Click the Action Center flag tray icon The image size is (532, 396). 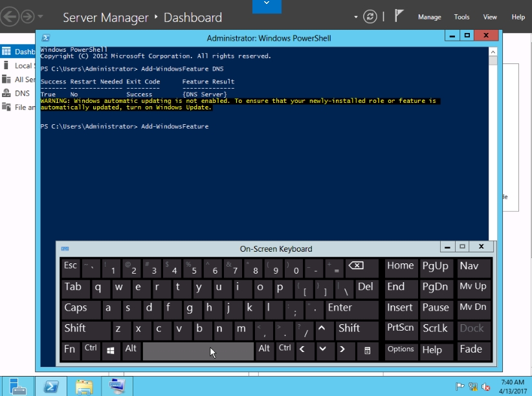pos(460,386)
